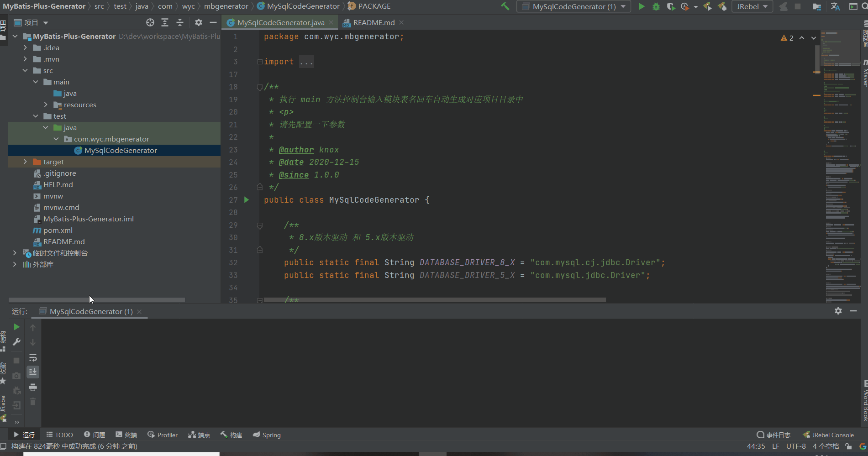
Task: Open the Spring tool window tab
Action: [x=267, y=435]
